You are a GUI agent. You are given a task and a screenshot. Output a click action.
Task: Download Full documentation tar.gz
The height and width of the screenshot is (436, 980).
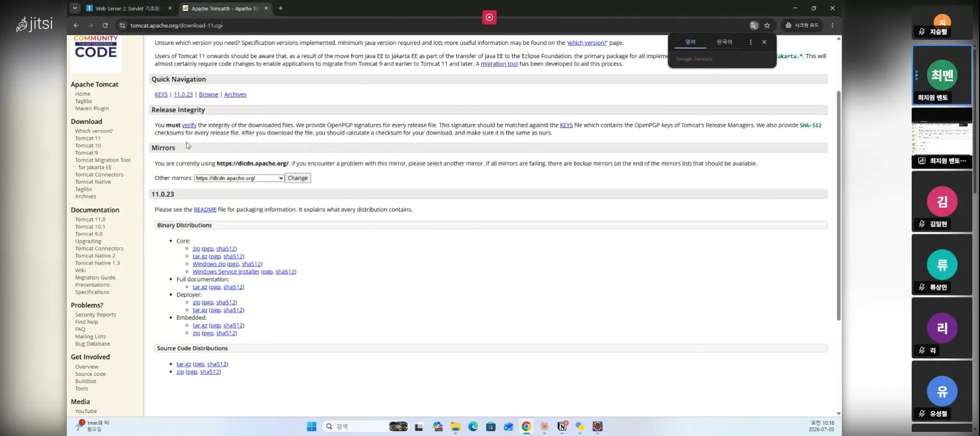[200, 287]
